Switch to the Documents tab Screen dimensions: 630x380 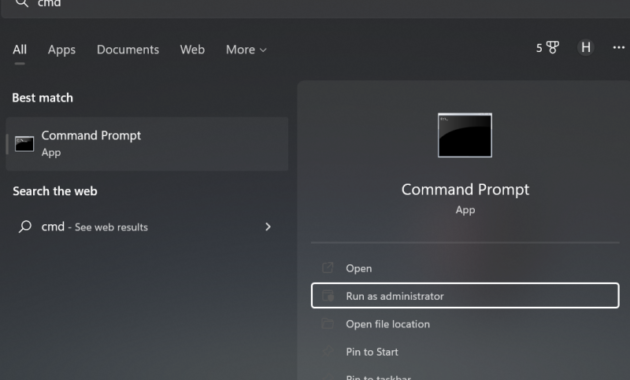coord(128,50)
